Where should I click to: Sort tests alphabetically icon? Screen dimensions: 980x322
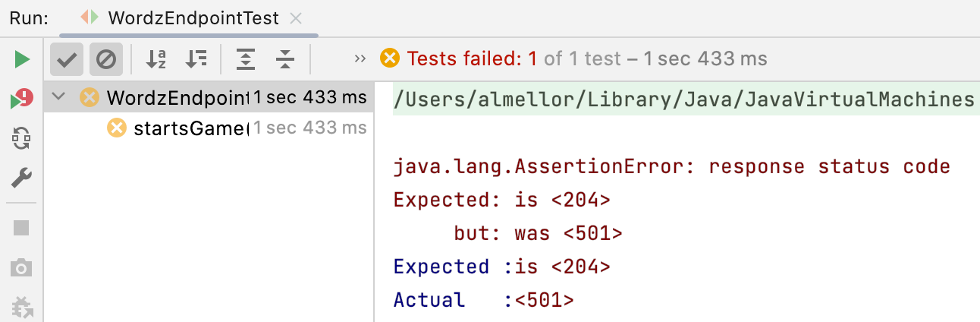(155, 59)
